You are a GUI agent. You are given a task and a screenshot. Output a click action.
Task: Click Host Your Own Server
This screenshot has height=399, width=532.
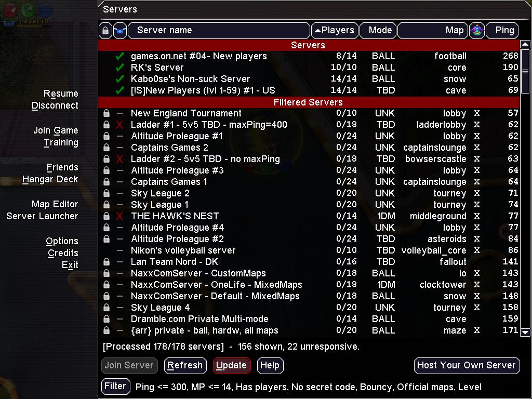[467, 365]
